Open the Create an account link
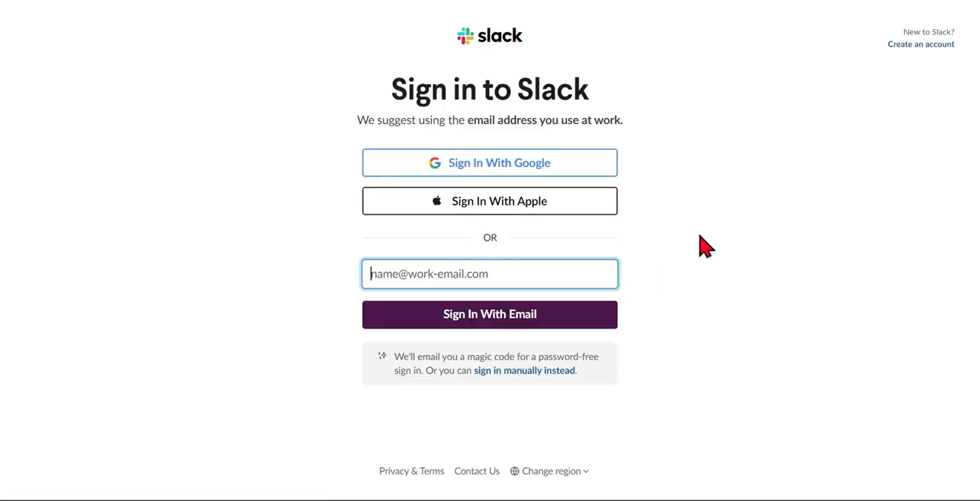Image resolution: width=980 pixels, height=501 pixels. [x=921, y=44]
